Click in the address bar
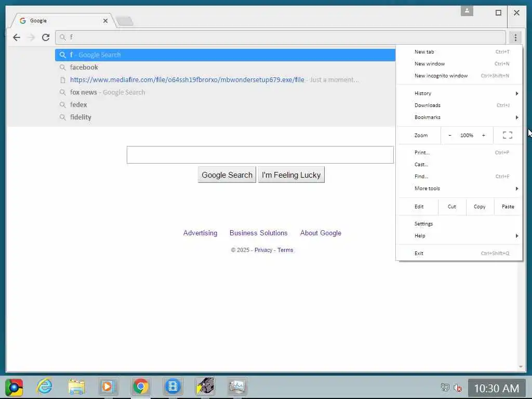The height and width of the screenshot is (399, 532). [280, 37]
